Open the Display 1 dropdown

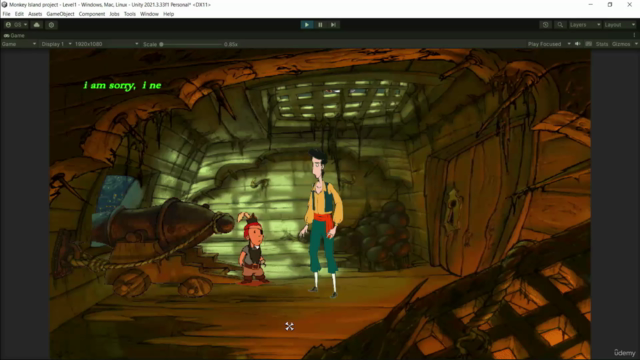pos(56,44)
